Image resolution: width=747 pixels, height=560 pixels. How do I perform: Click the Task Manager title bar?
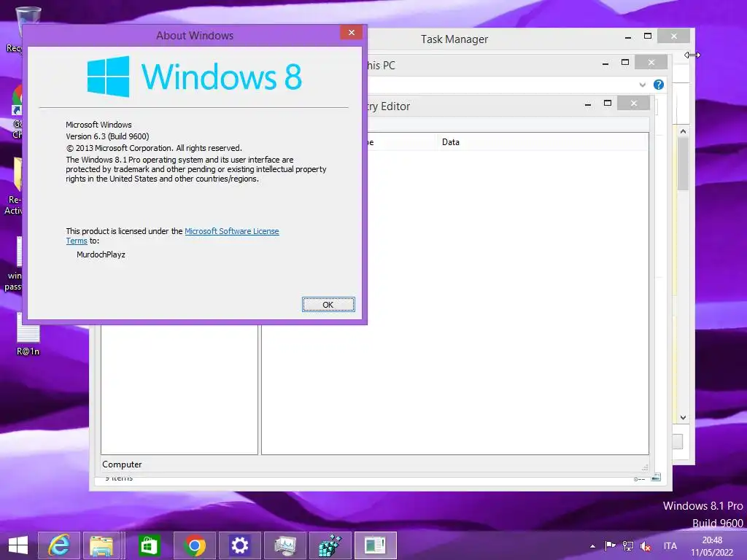pyautogui.click(x=454, y=39)
